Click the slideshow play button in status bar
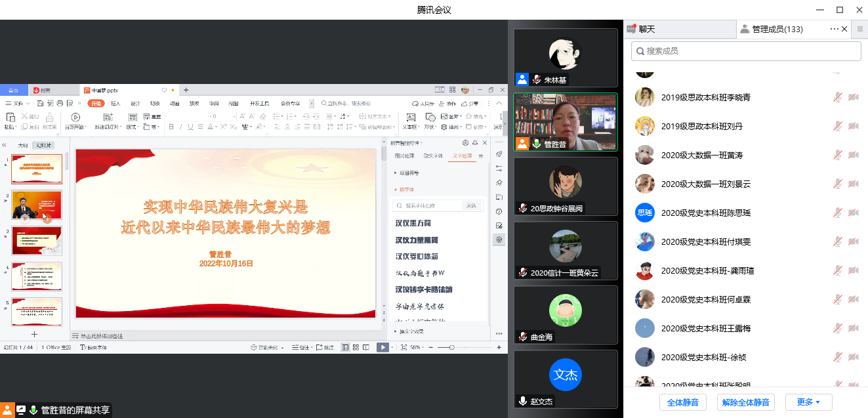Image resolution: width=868 pixels, height=418 pixels. (382, 347)
